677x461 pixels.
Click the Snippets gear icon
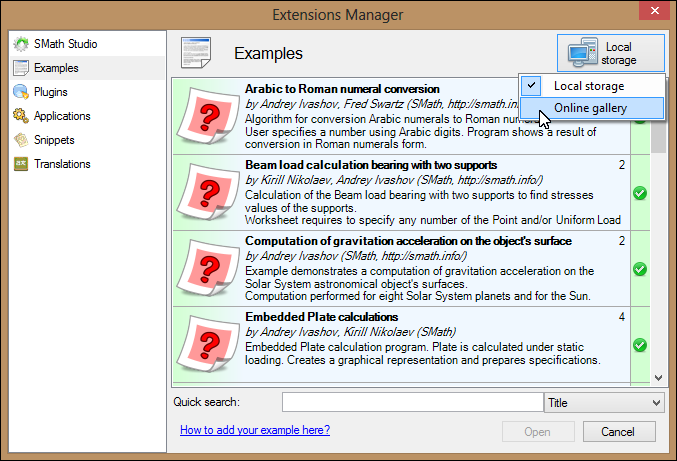pos(20,140)
